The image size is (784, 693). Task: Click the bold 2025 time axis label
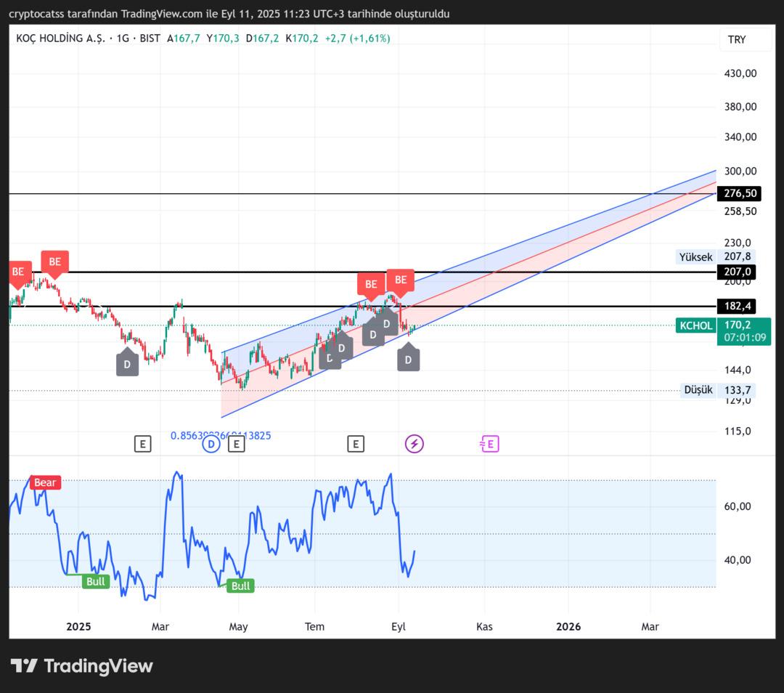(78, 626)
